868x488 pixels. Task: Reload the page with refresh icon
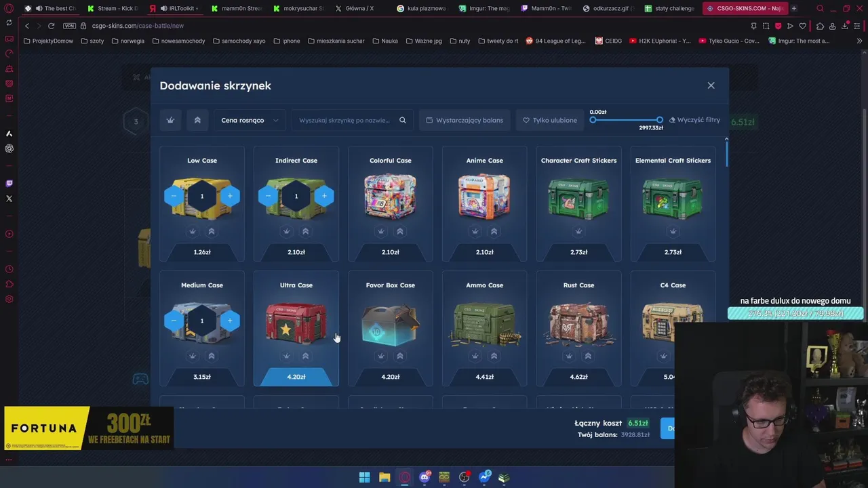point(51,26)
